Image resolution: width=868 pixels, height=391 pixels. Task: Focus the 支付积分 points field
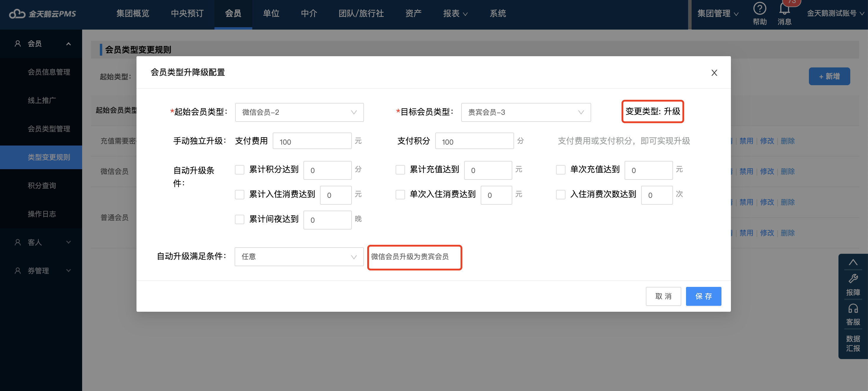coord(474,141)
